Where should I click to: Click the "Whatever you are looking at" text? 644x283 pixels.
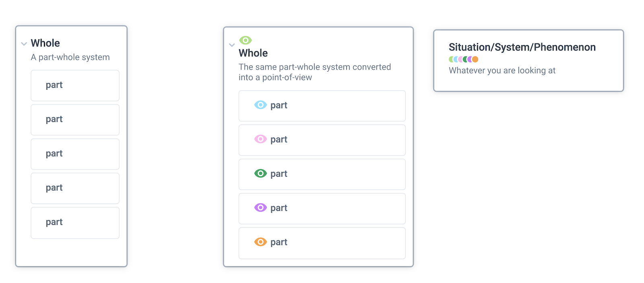[x=502, y=70]
